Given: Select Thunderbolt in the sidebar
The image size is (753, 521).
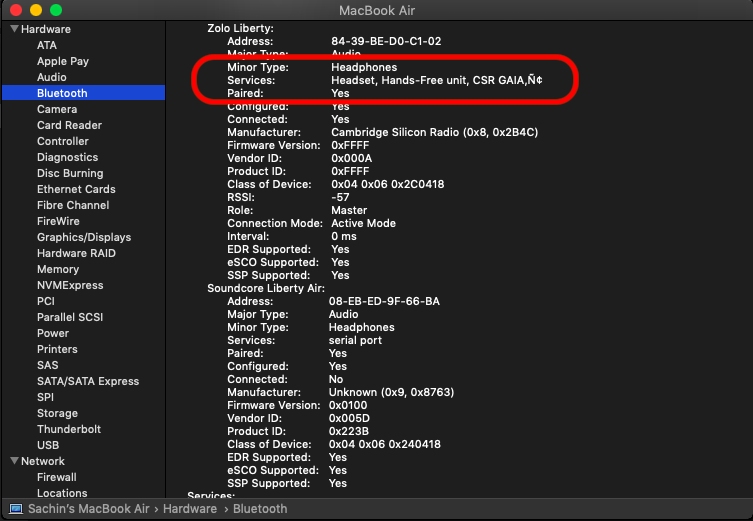Looking at the screenshot, I should 69,429.
